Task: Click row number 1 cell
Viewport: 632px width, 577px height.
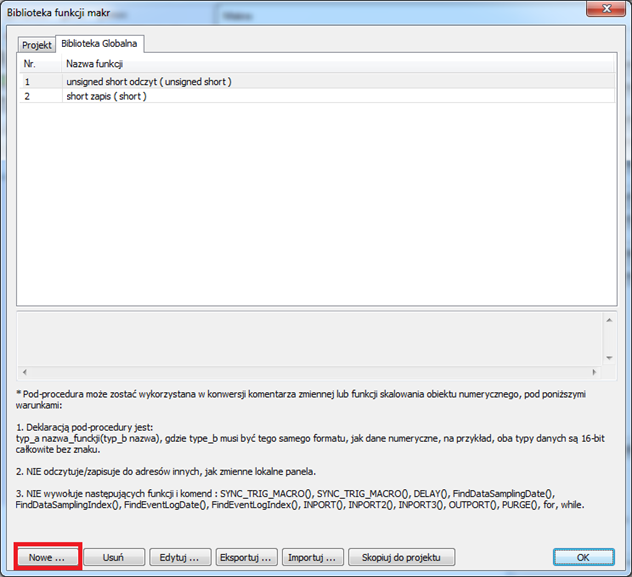Action: pos(40,81)
